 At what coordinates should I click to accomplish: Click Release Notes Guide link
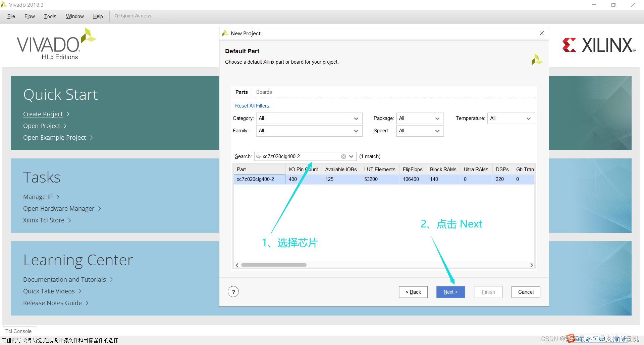coord(52,303)
